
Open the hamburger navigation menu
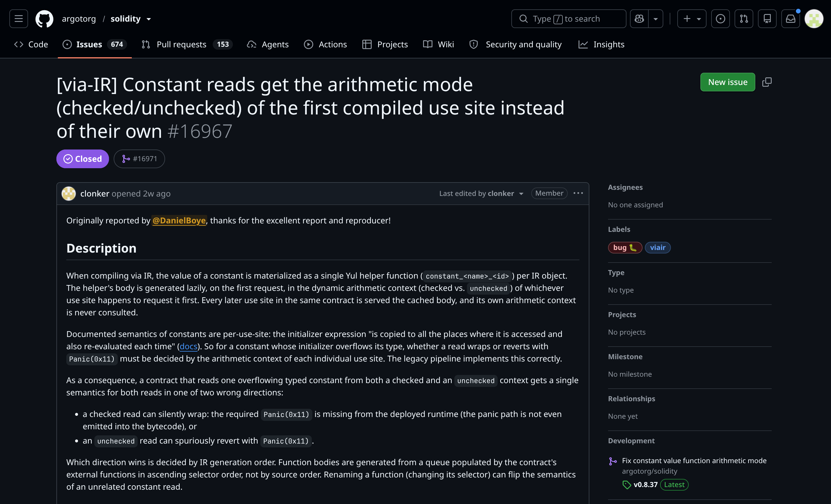[x=18, y=18]
